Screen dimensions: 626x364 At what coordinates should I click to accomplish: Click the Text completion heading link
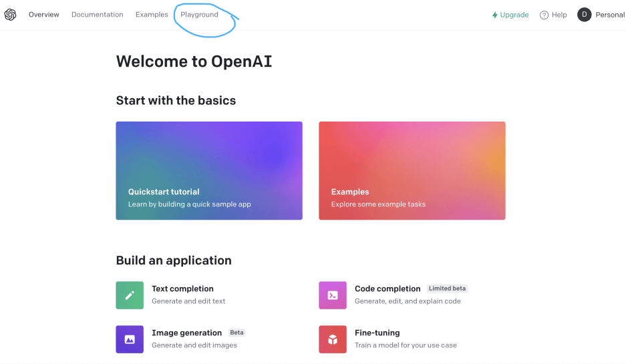pos(182,289)
